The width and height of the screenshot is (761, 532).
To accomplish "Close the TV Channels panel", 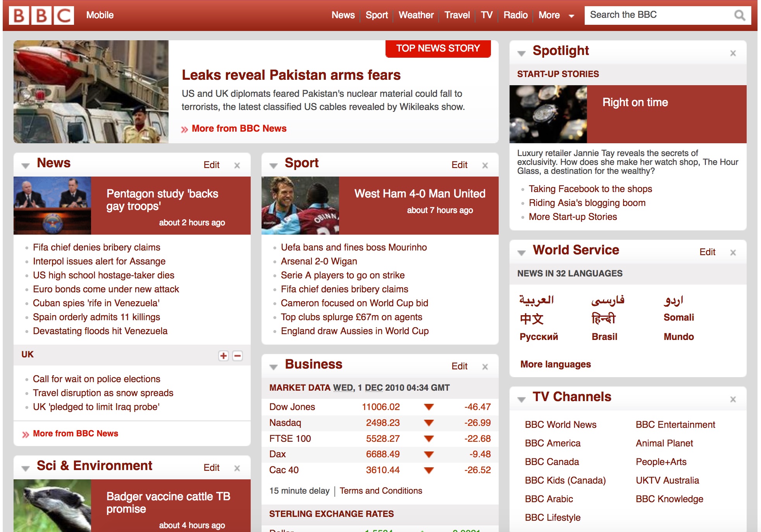I will (x=733, y=399).
